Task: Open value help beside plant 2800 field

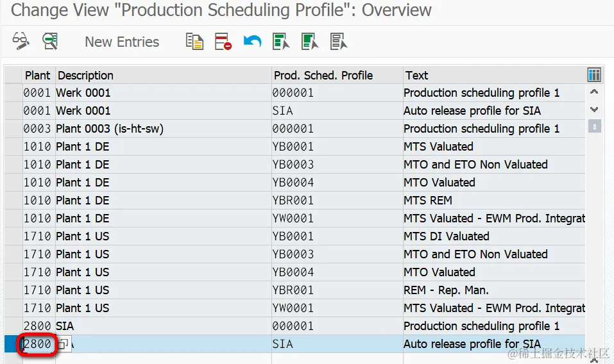Action: point(63,344)
